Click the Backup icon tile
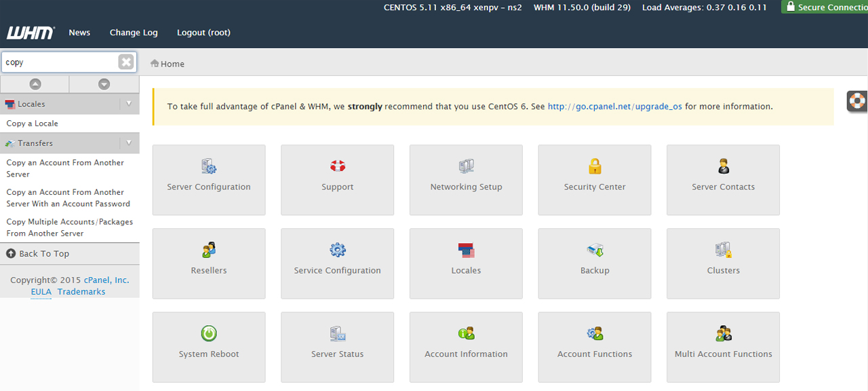The height and width of the screenshot is (391, 868). [x=595, y=250]
